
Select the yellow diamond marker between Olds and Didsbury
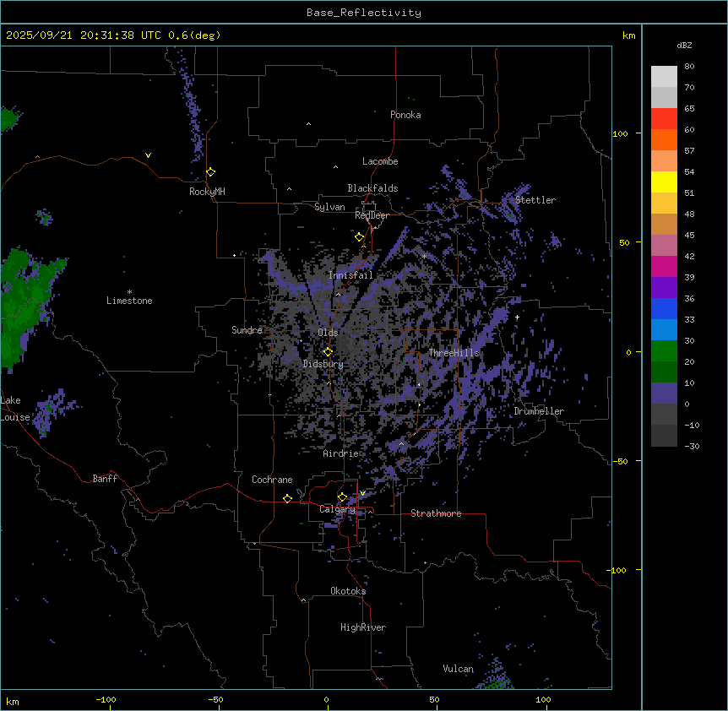328,351
